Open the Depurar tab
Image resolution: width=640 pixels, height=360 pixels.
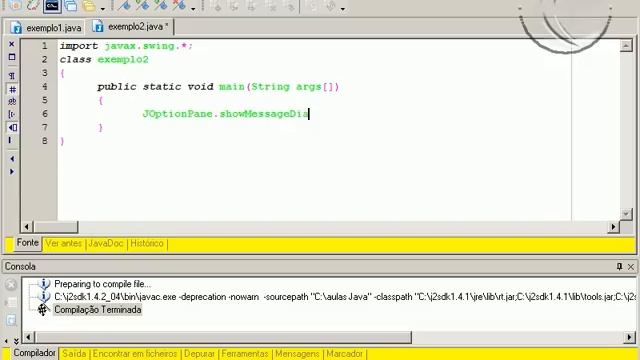point(199,353)
